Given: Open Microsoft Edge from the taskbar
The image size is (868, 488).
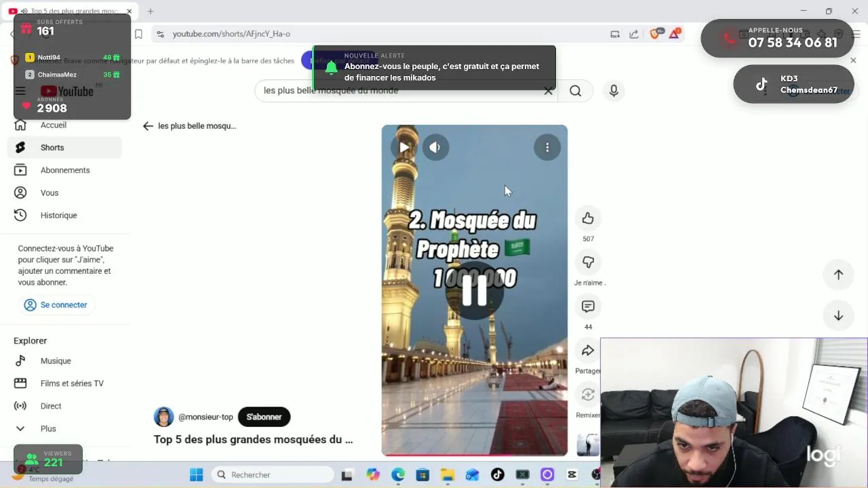Looking at the screenshot, I should click(398, 475).
